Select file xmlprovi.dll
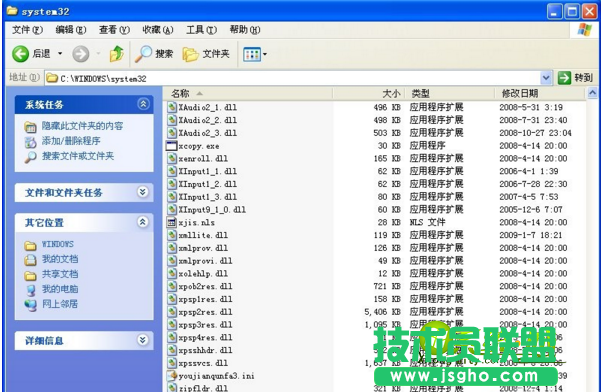This screenshot has height=392, width=601. [x=205, y=261]
